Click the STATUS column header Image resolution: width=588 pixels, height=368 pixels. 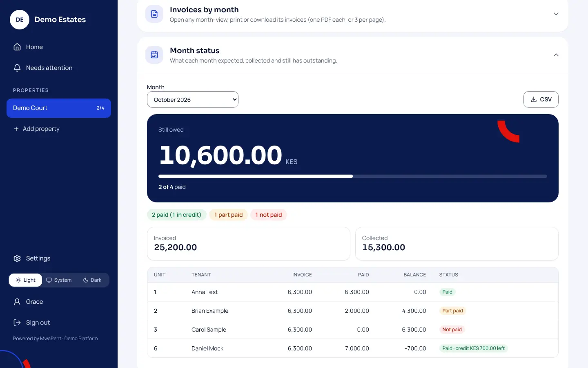click(449, 275)
